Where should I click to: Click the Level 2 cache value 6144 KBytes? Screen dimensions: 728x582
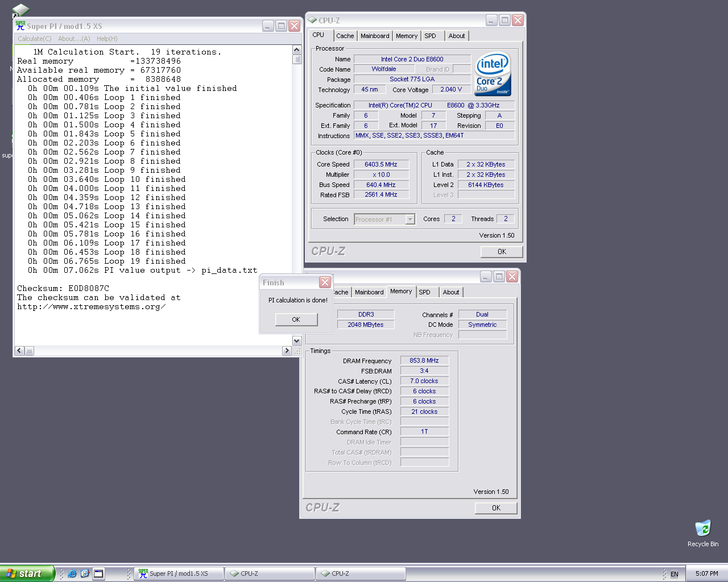click(x=486, y=185)
